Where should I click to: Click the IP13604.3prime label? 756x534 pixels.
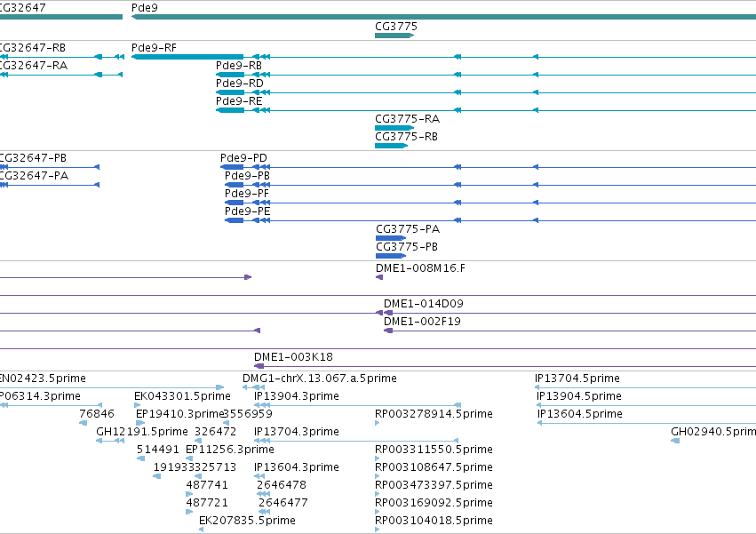pyautogui.click(x=297, y=467)
